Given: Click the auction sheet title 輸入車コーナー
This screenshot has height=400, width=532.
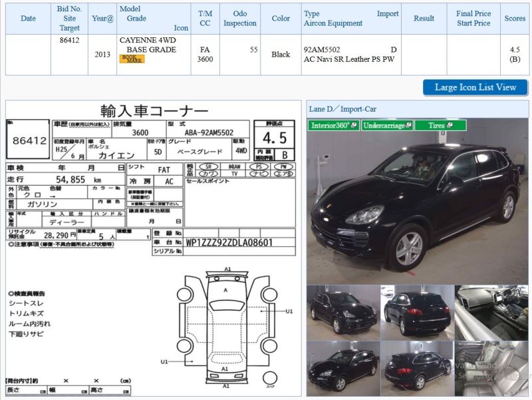Looking at the screenshot, I should [154, 110].
